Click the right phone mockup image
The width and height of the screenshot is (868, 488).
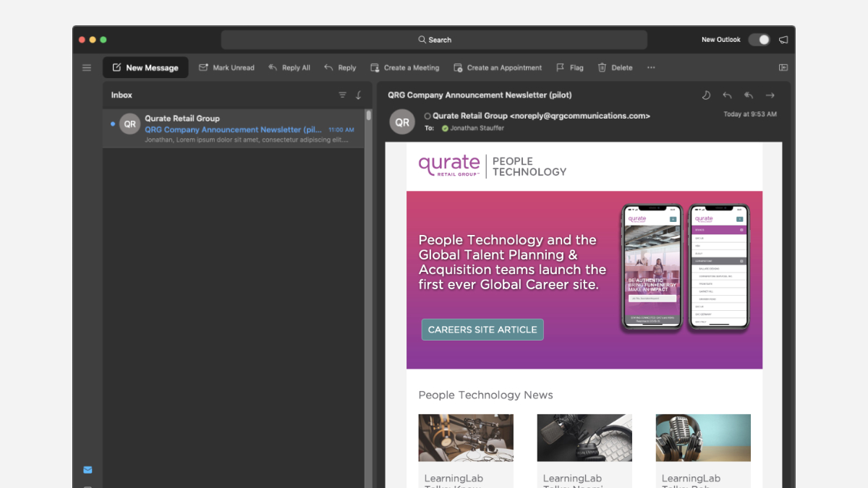718,267
